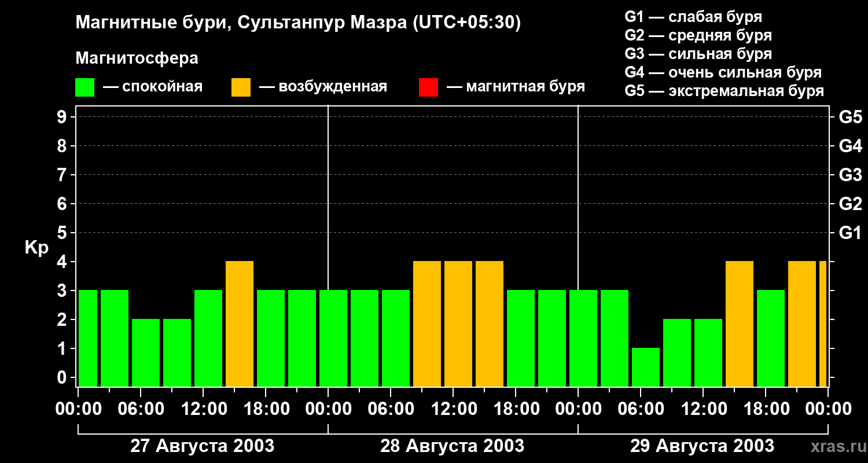Click the second Kp 2 bar on 27 August
This screenshot has width=868, height=463.
coord(177,352)
